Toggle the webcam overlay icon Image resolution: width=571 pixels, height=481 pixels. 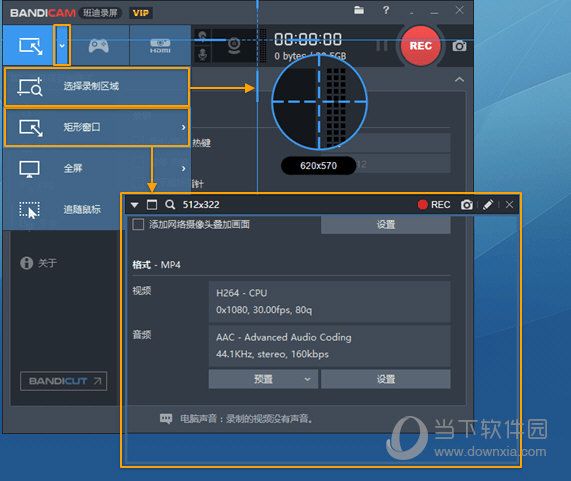point(234,45)
